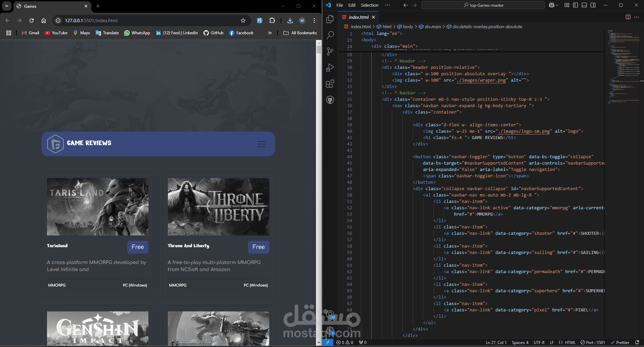The width and height of the screenshot is (644, 347).
Task: Click the Chrome address bar
Action: (151, 20)
